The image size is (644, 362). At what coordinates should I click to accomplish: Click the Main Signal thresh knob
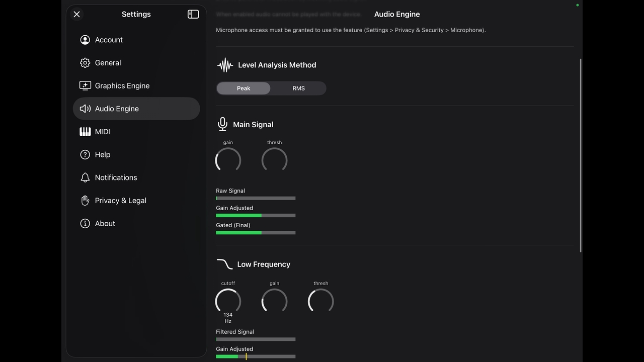274,160
